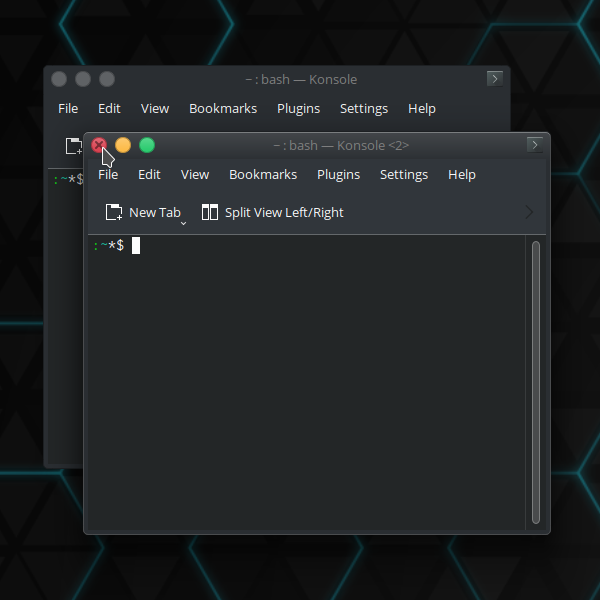The image size is (600, 600).
Task: Open Help menu in Konsole <2> window
Action: 462,174
